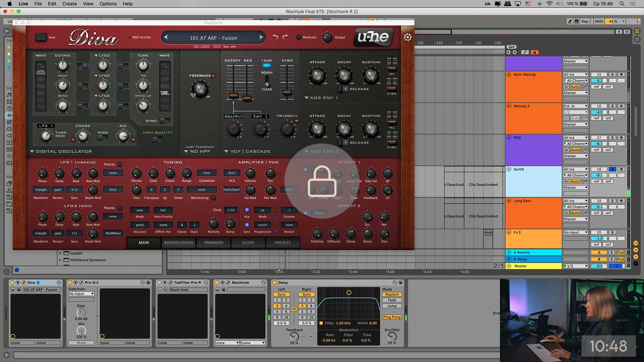Go to previous Diva preset arrow
Image resolution: width=644 pixels, height=362 pixels.
tap(166, 38)
